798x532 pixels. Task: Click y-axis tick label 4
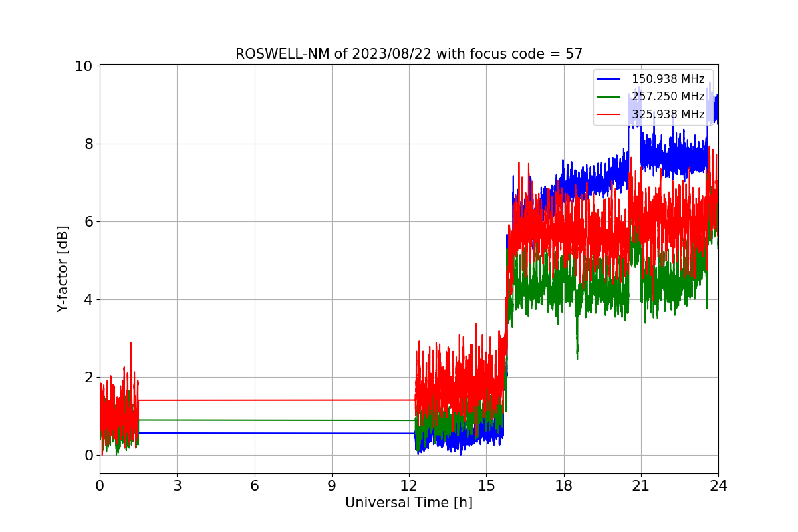88,299
